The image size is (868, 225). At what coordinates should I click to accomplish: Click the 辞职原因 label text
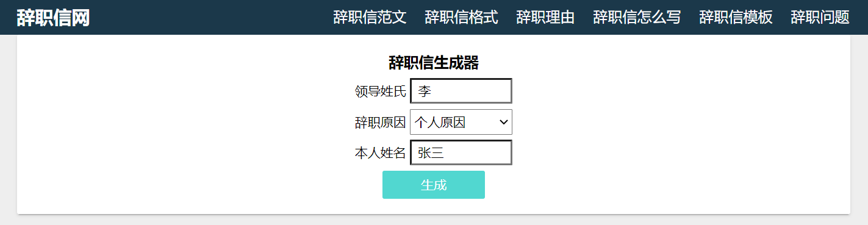pos(381,123)
